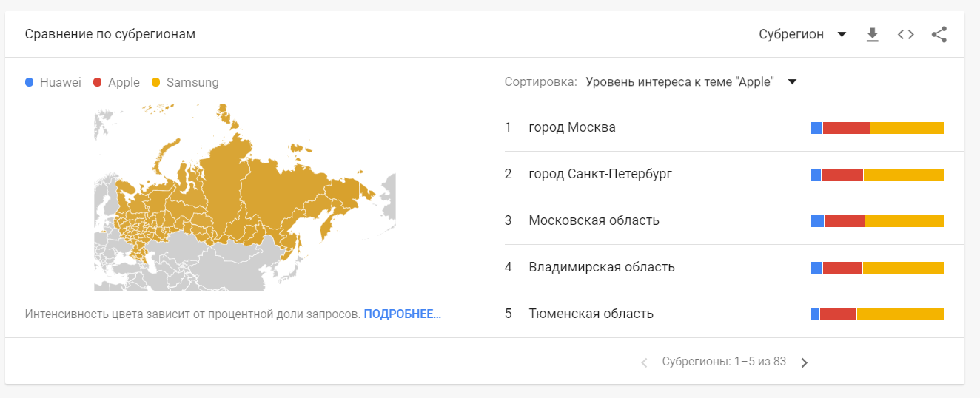
Task: Click the Samsung legend label
Action: point(192,83)
